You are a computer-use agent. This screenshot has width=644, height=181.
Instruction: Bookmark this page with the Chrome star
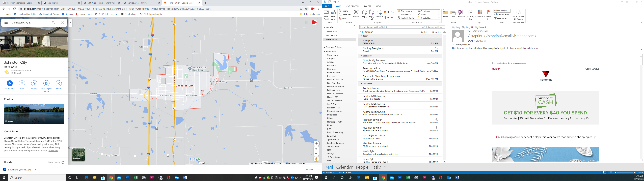coord(306,9)
